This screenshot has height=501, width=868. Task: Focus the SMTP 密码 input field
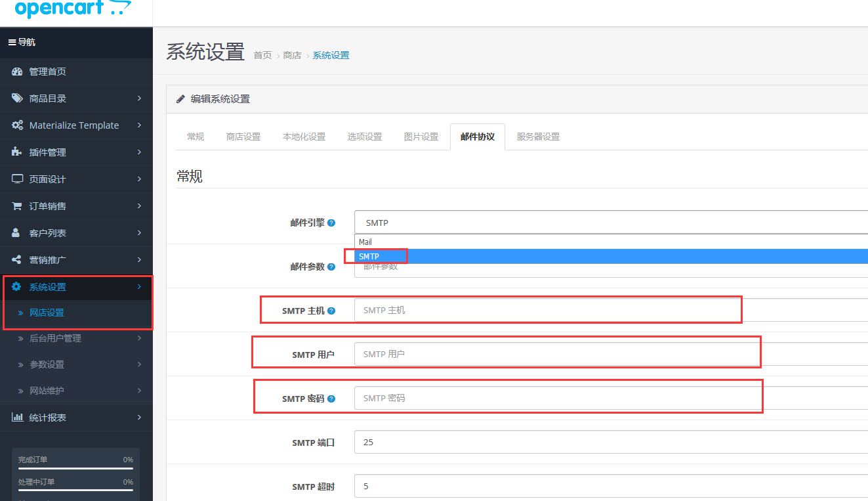tap(611, 398)
